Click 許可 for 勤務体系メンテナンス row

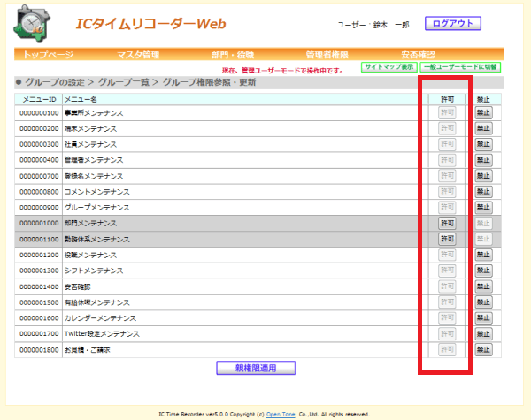click(447, 239)
